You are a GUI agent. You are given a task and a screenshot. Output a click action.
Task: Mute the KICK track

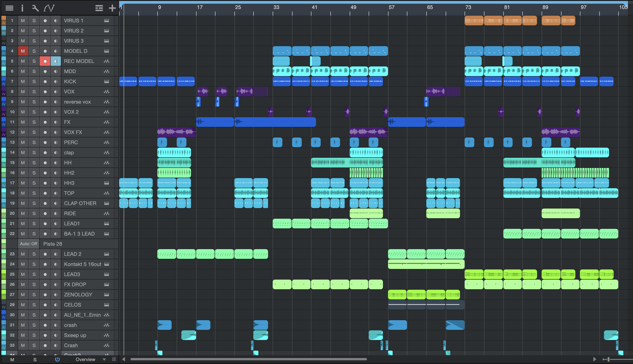click(x=23, y=81)
